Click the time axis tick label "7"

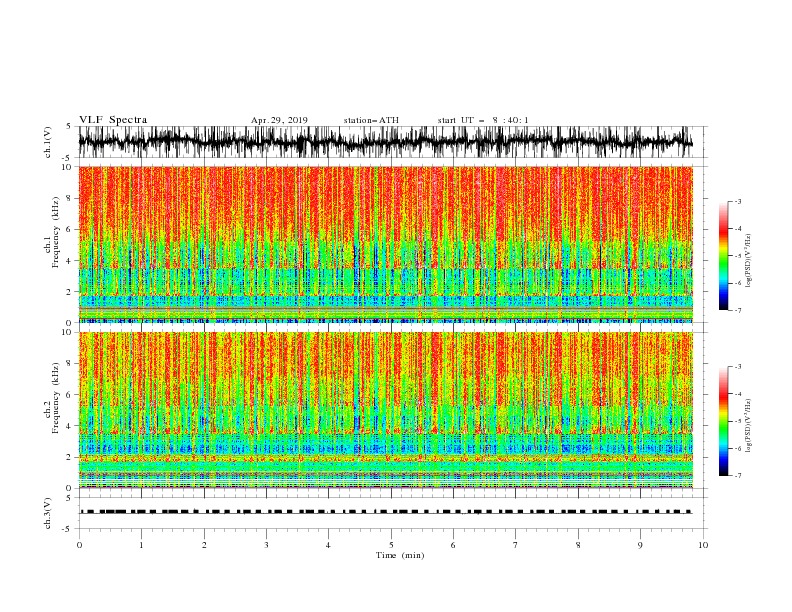click(516, 545)
